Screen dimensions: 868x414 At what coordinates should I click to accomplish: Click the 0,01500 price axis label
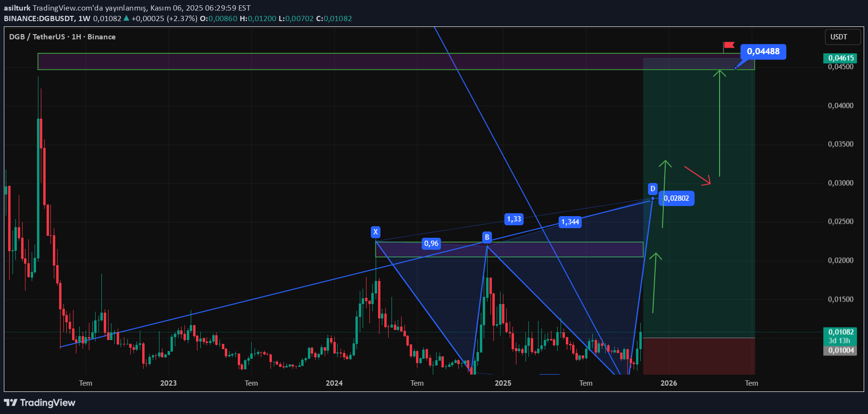pos(841,299)
